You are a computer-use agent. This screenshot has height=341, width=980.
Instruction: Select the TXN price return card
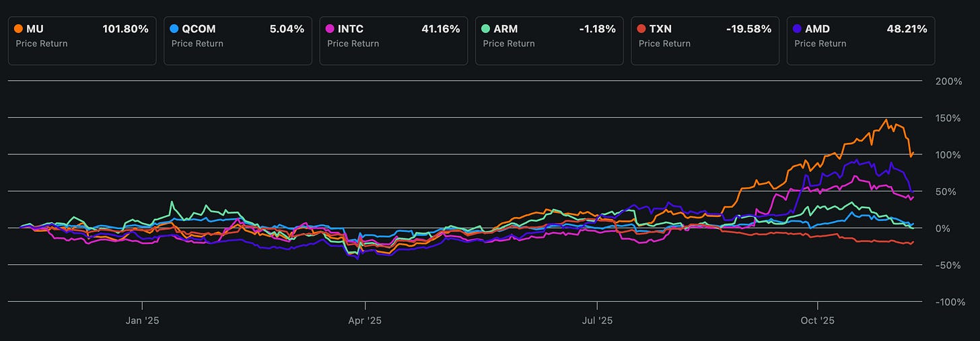[x=705, y=41]
